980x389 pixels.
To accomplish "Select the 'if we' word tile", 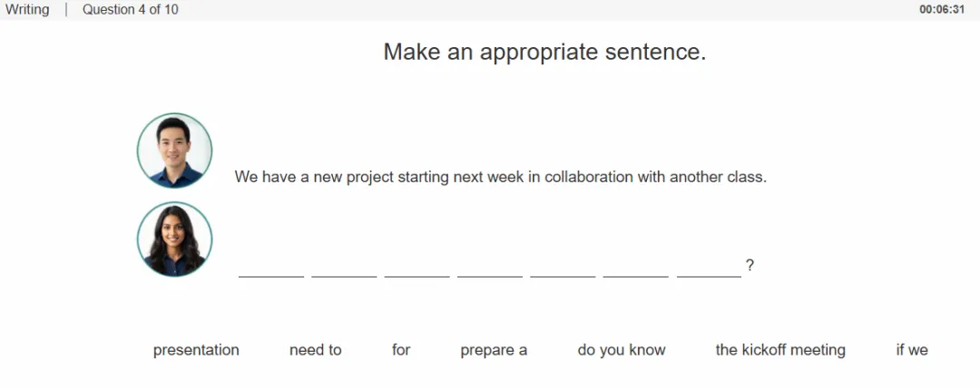I will click(x=912, y=350).
